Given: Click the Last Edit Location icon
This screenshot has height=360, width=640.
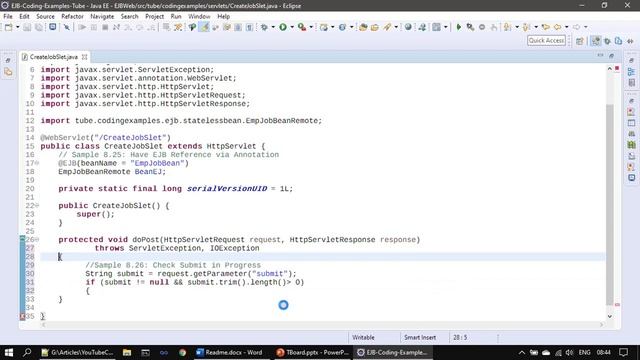Looking at the screenshot, I should [546, 27].
